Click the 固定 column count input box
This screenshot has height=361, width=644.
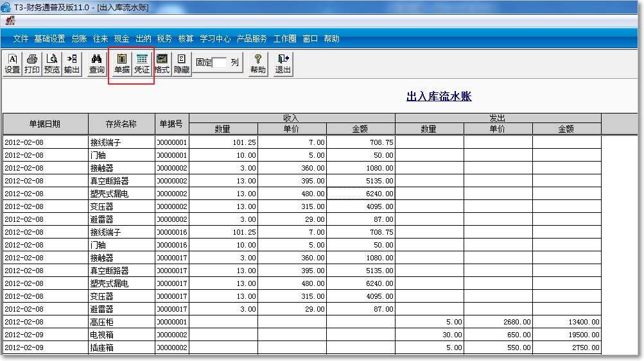220,63
